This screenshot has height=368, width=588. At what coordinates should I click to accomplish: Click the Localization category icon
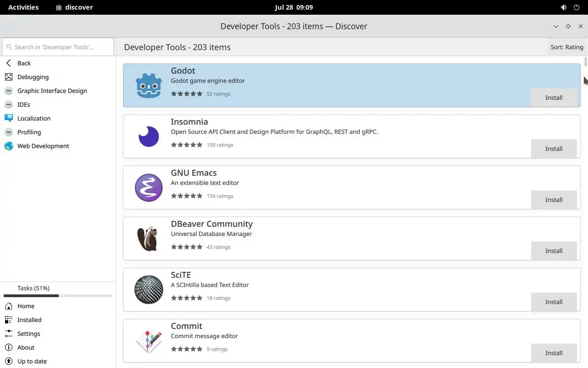pos(9,118)
